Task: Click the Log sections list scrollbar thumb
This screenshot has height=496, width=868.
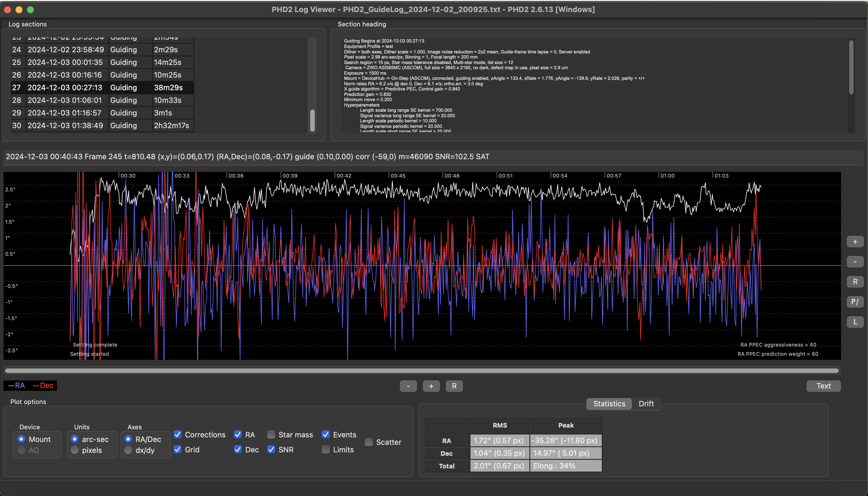Action: coord(312,120)
